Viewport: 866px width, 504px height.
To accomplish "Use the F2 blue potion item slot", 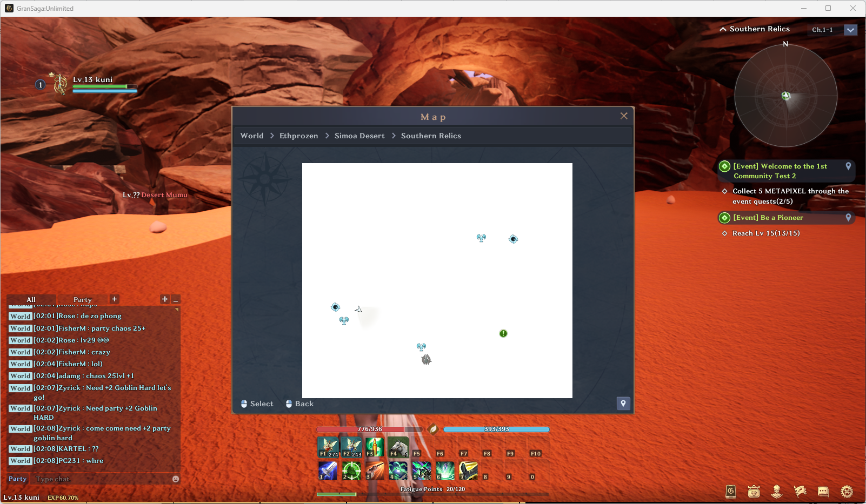I will coord(351,447).
